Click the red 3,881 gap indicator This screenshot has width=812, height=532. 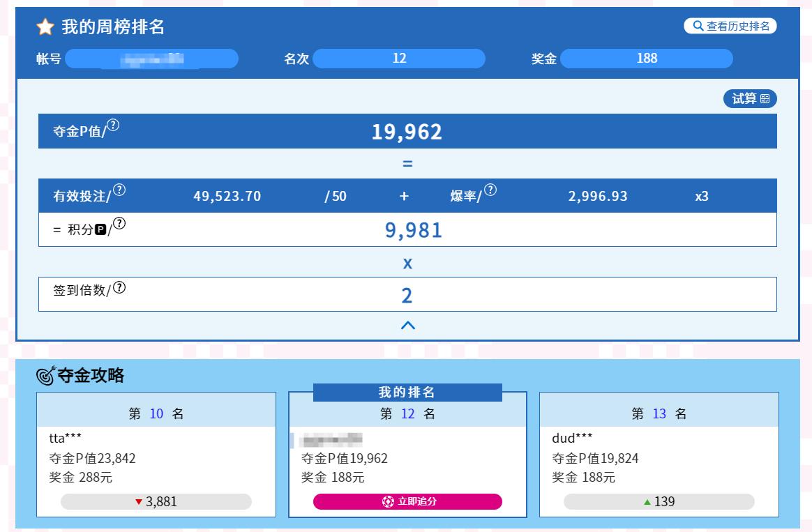tap(156, 501)
